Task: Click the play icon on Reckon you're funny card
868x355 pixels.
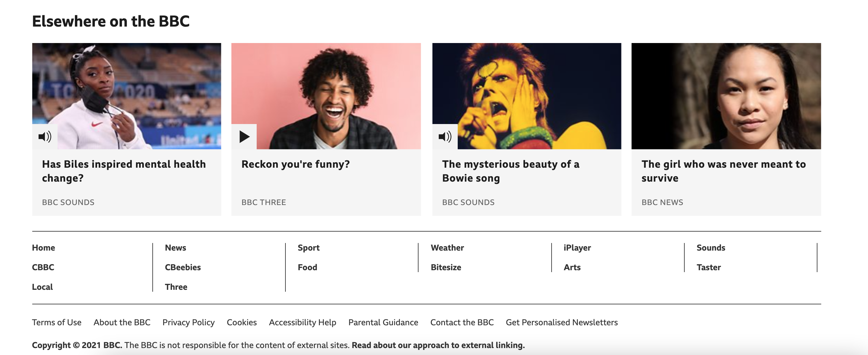Action: [x=244, y=137]
